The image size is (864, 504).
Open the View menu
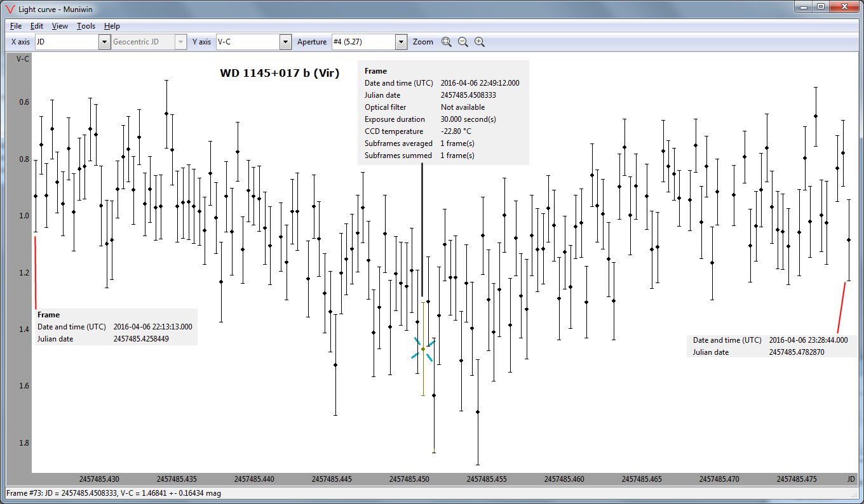pos(60,26)
